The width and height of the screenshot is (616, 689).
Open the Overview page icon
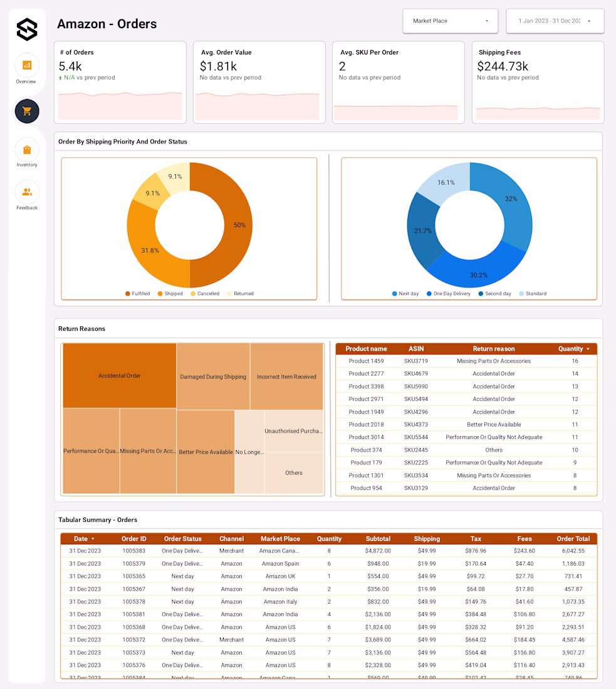point(27,66)
